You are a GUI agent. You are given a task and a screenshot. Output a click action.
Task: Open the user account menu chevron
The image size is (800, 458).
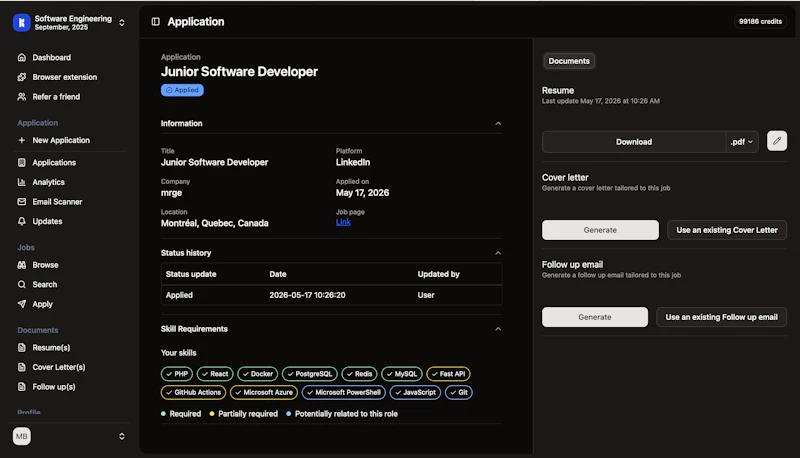click(122, 436)
